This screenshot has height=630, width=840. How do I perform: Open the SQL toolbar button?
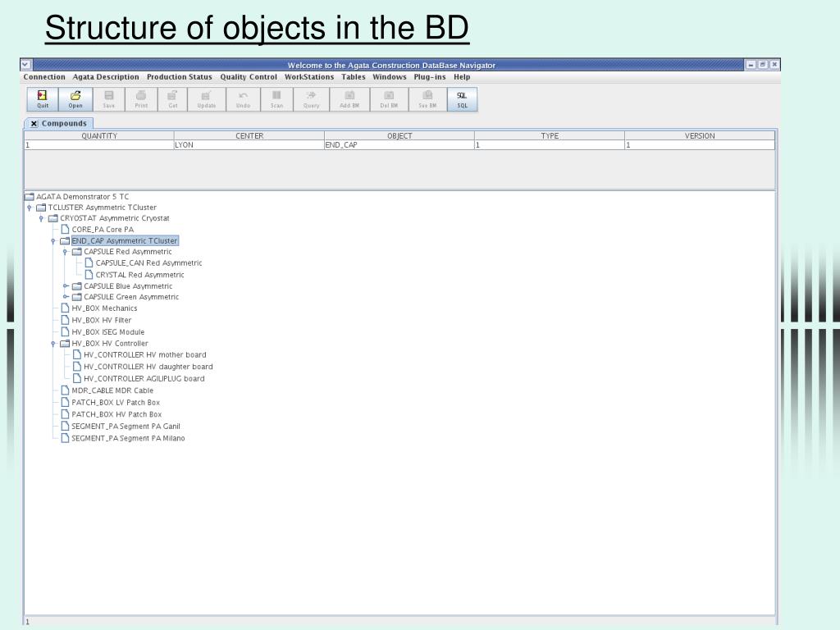pos(462,99)
